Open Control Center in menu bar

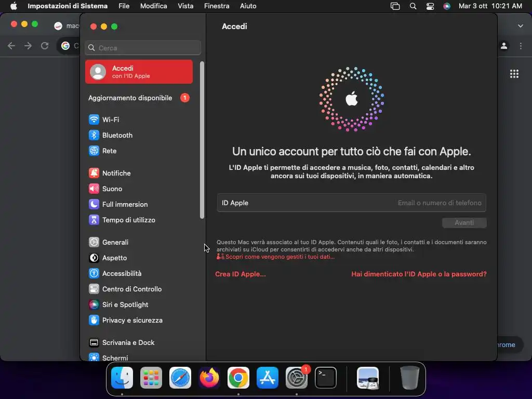[430, 6]
